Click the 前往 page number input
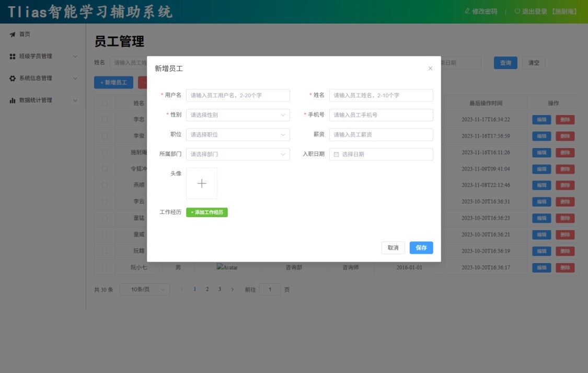Viewport: 588px width, 373px height. coord(270,289)
